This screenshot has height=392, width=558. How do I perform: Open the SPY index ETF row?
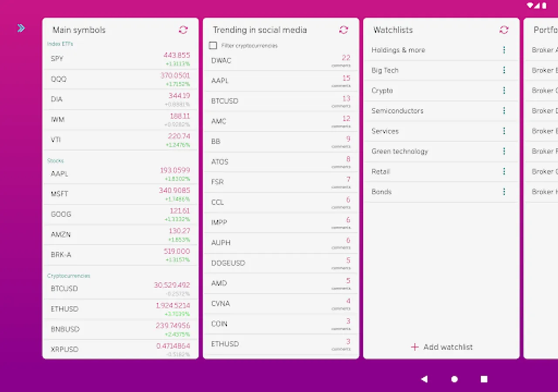(x=120, y=59)
